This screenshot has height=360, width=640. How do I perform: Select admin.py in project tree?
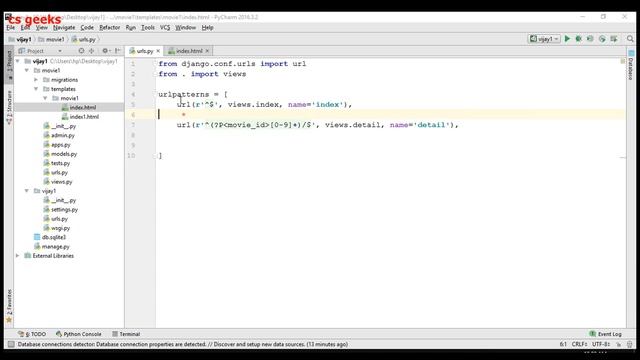pos(63,135)
